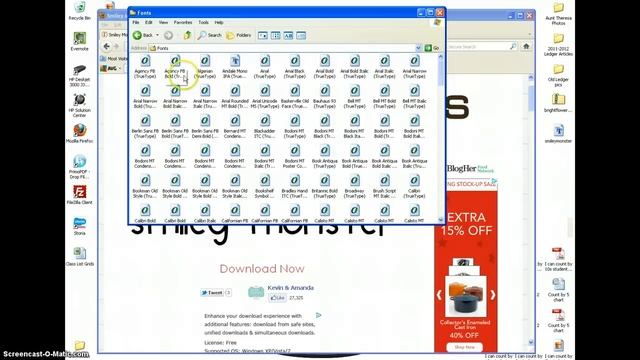Select the Baskerville Old Face font file
This screenshot has height=360, width=640.
pyautogui.click(x=295, y=97)
